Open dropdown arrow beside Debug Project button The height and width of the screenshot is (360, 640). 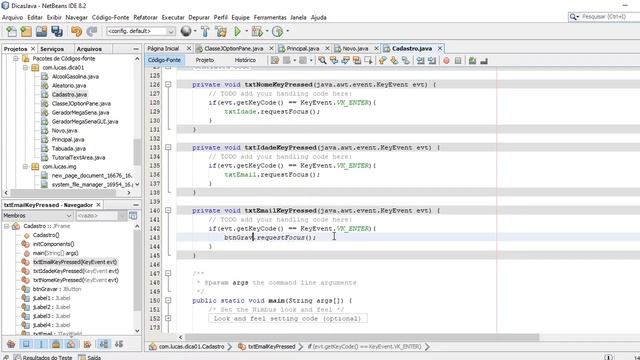pyautogui.click(x=267, y=31)
